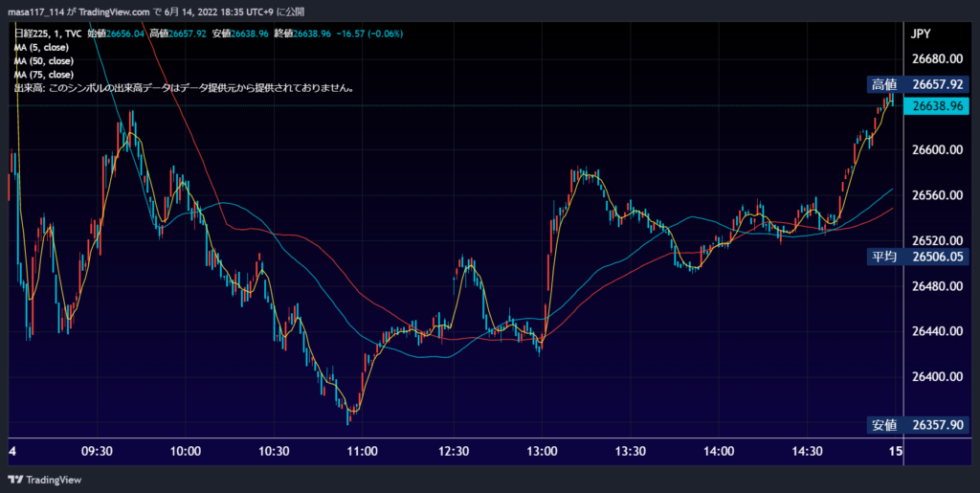Click the 終値 26638.96 close value in legend
Viewport: 980px width, 493px height.
click(301, 34)
